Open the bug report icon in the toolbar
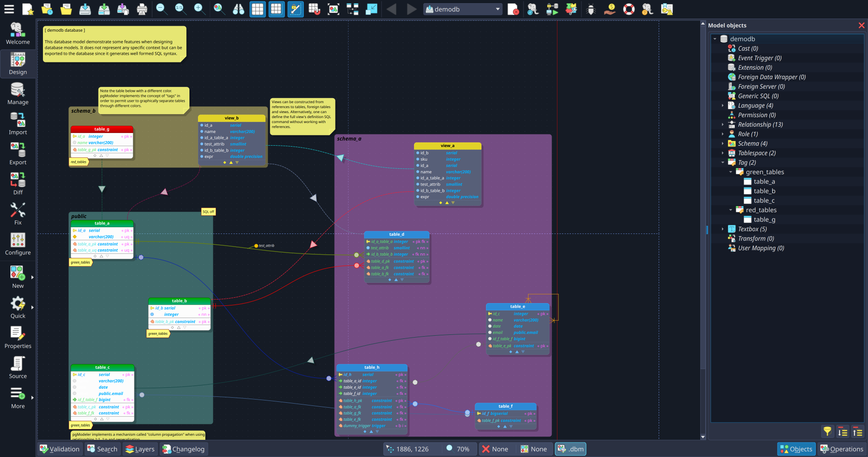868x457 pixels. [x=590, y=9]
